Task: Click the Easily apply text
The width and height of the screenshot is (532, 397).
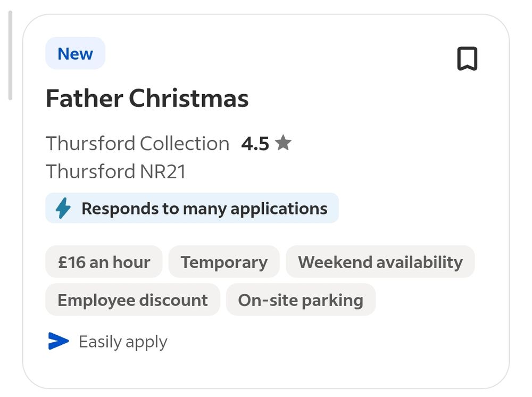Action: tap(123, 342)
